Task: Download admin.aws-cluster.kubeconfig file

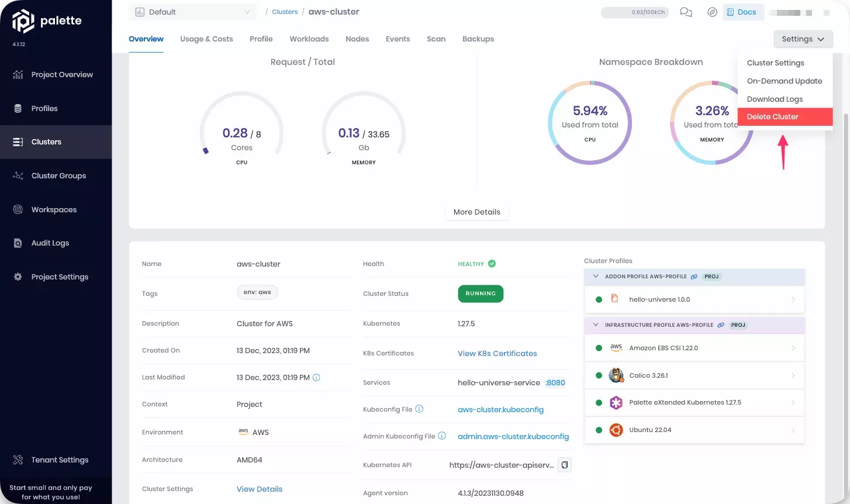Action: (x=513, y=437)
